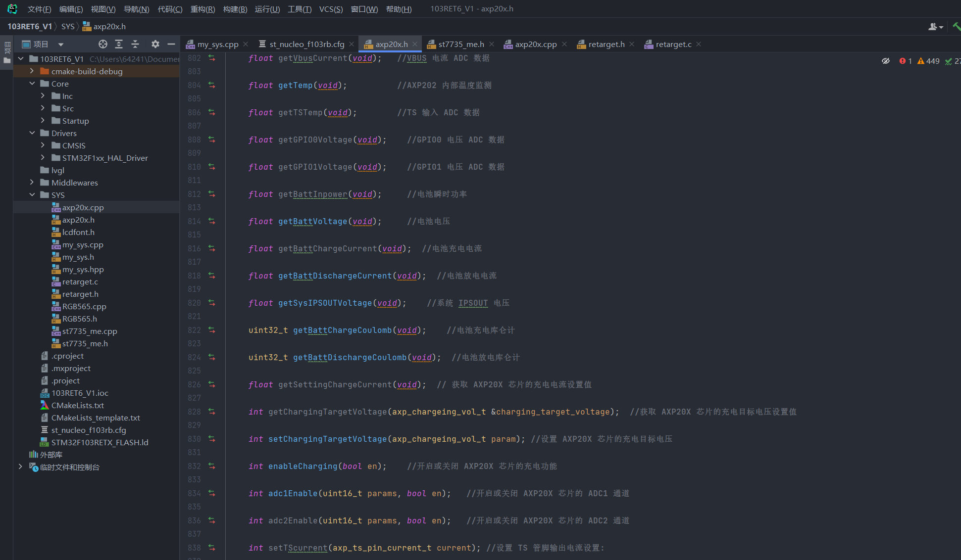Expand the cmake-build-debug folder
The height and width of the screenshot is (560, 961).
(x=32, y=71)
